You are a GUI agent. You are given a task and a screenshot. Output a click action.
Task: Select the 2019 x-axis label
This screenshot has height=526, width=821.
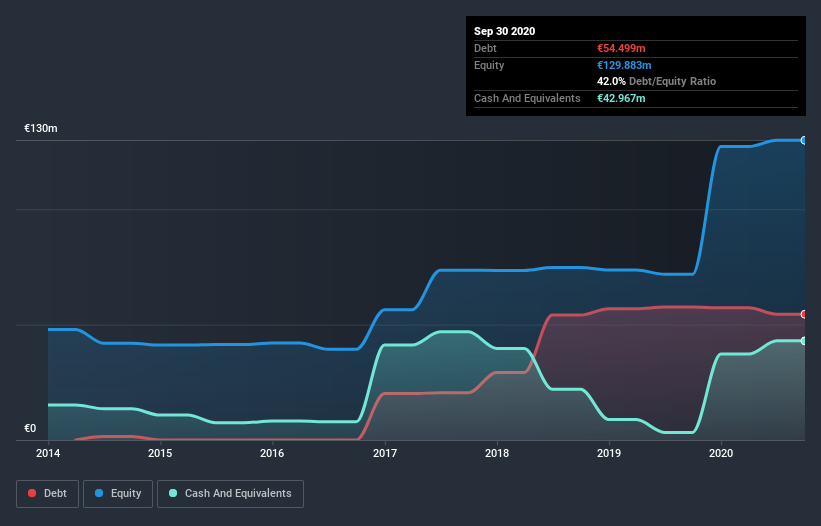(609, 453)
